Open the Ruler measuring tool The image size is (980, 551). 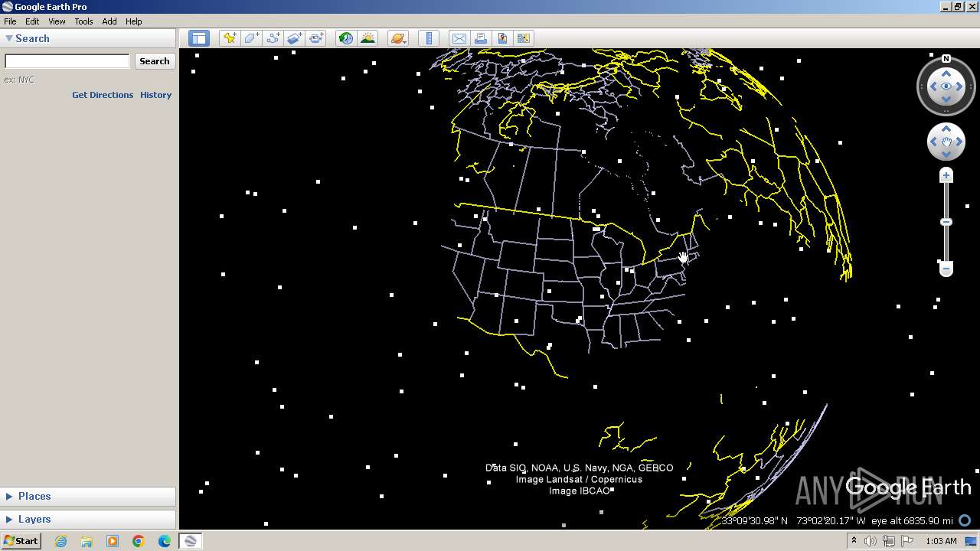tap(429, 38)
